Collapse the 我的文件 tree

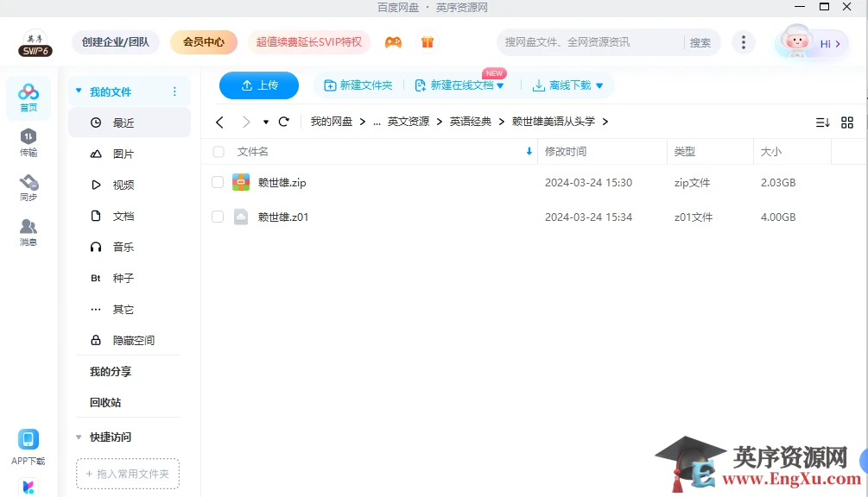[x=79, y=91]
